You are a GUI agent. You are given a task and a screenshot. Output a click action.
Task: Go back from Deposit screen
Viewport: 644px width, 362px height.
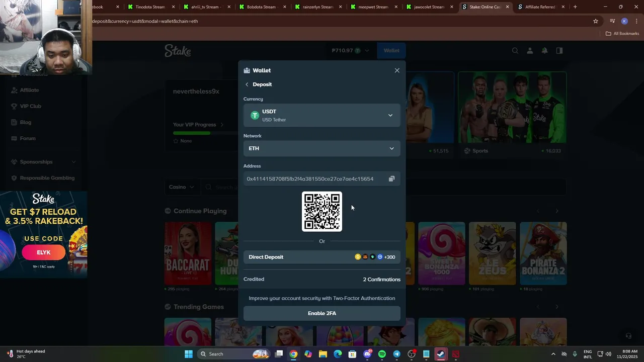click(x=247, y=84)
